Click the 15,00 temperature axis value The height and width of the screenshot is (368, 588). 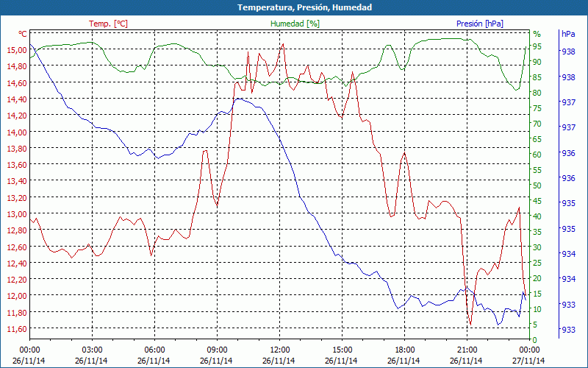pos(15,50)
